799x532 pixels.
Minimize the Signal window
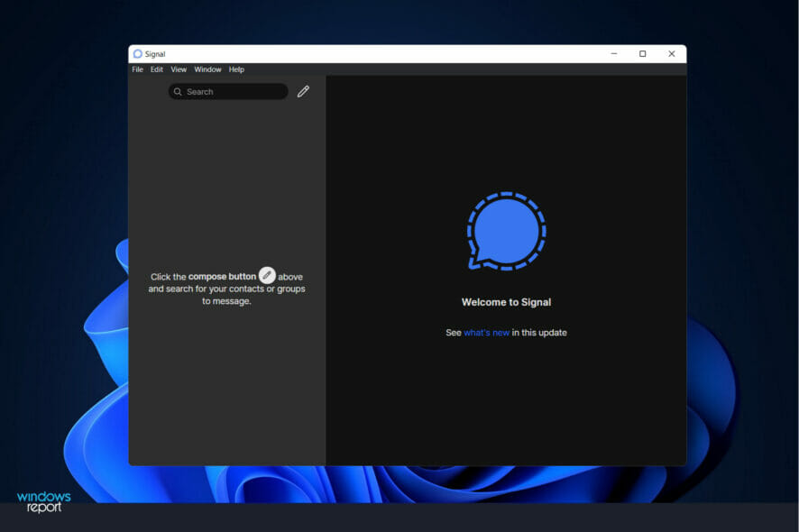pos(614,53)
